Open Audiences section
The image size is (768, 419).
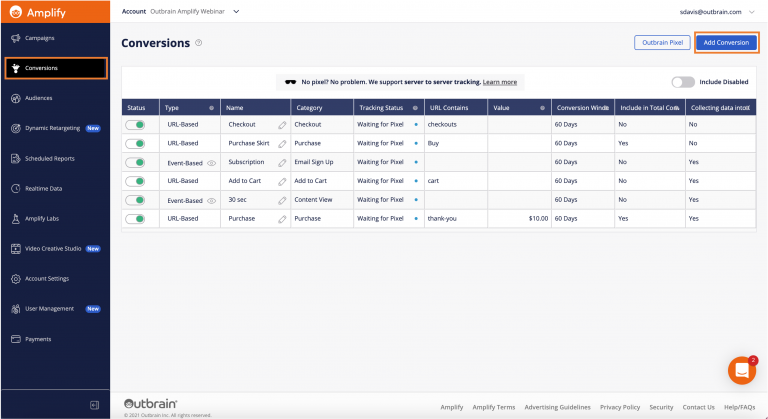[x=39, y=98]
